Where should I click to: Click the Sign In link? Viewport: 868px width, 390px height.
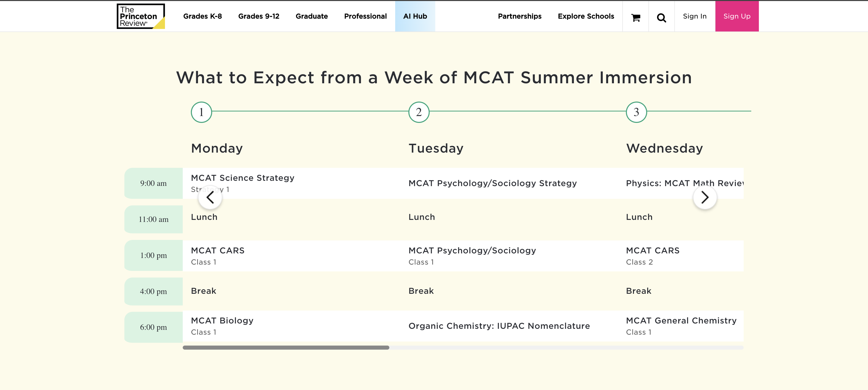pyautogui.click(x=694, y=16)
